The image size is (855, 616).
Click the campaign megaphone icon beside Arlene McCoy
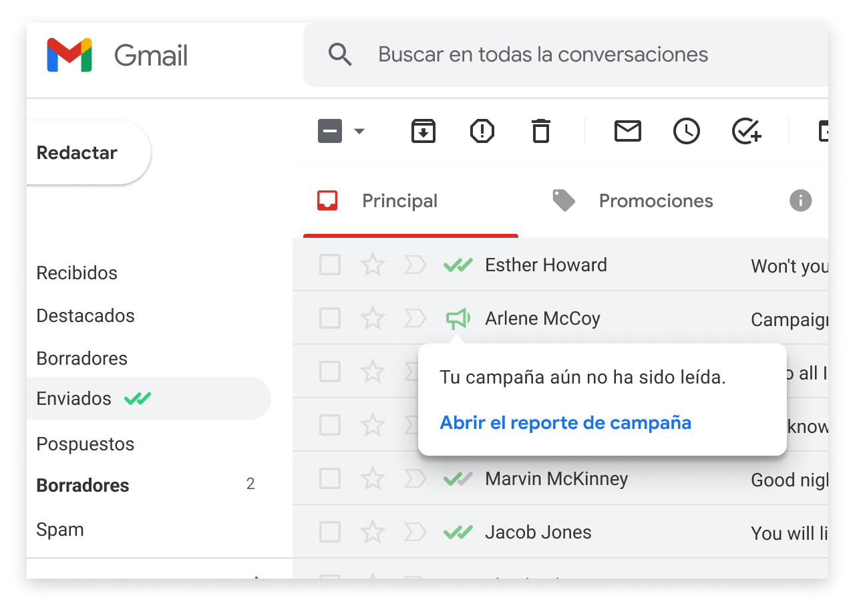click(x=458, y=319)
